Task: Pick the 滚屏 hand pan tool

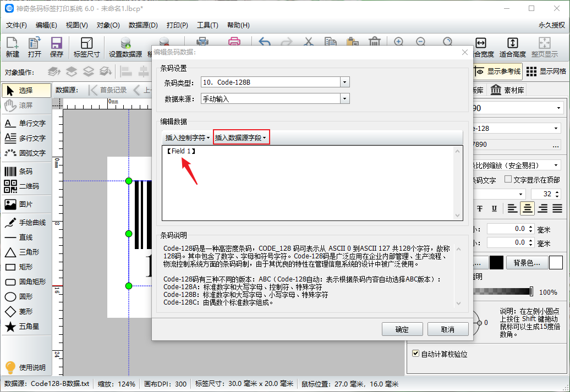Action: (26, 106)
